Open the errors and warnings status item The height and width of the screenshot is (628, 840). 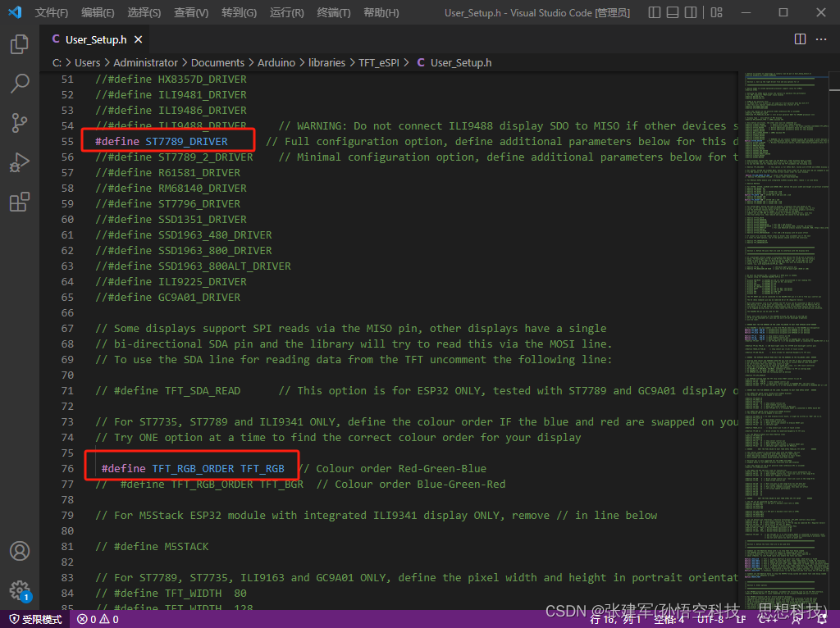click(97, 619)
